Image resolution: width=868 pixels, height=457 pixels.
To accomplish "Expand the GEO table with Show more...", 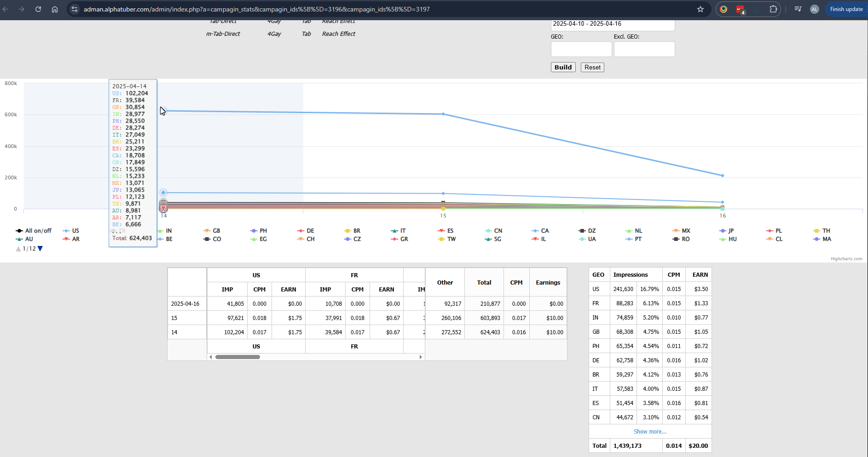I will pos(650,432).
